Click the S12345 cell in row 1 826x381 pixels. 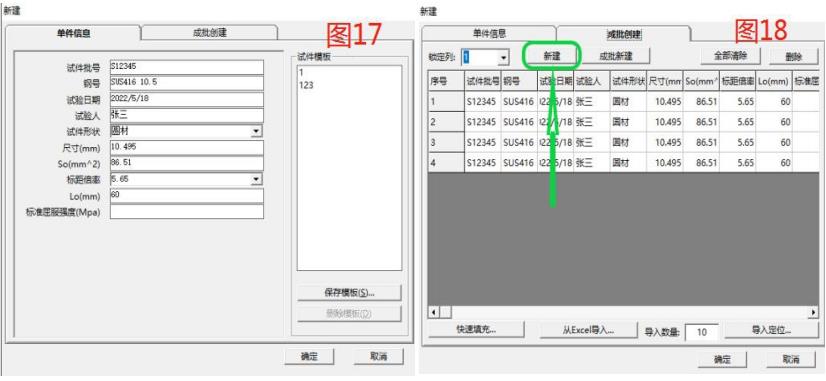482,102
